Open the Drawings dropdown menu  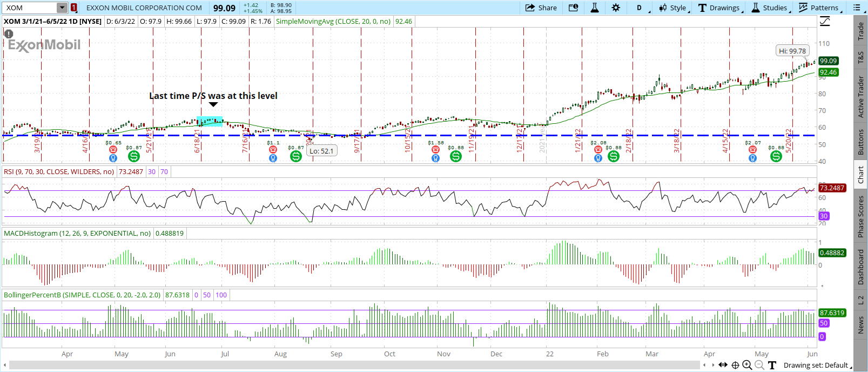pos(721,8)
